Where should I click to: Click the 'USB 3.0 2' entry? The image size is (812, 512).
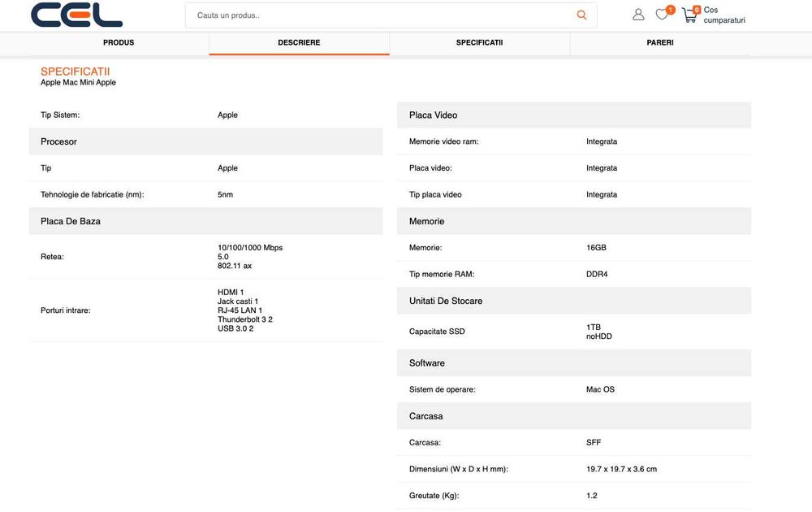tap(235, 328)
